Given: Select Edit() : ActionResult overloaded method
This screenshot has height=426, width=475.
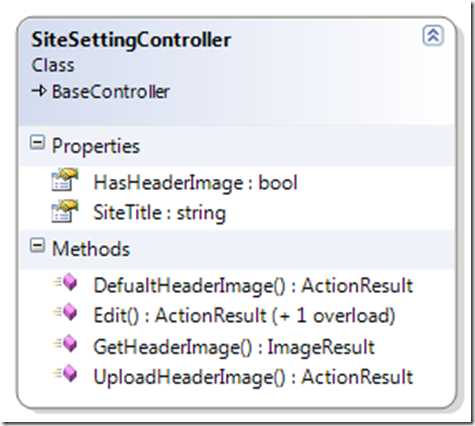Looking at the screenshot, I should [244, 316].
